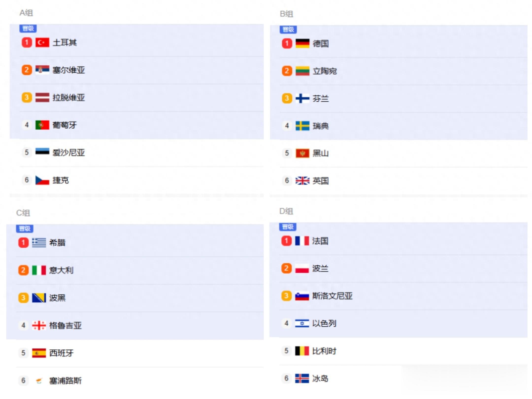Click the France flag icon

coord(302,241)
